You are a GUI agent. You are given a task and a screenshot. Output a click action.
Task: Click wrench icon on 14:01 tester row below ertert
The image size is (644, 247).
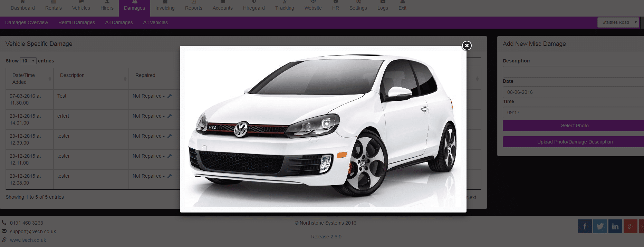[x=170, y=136]
